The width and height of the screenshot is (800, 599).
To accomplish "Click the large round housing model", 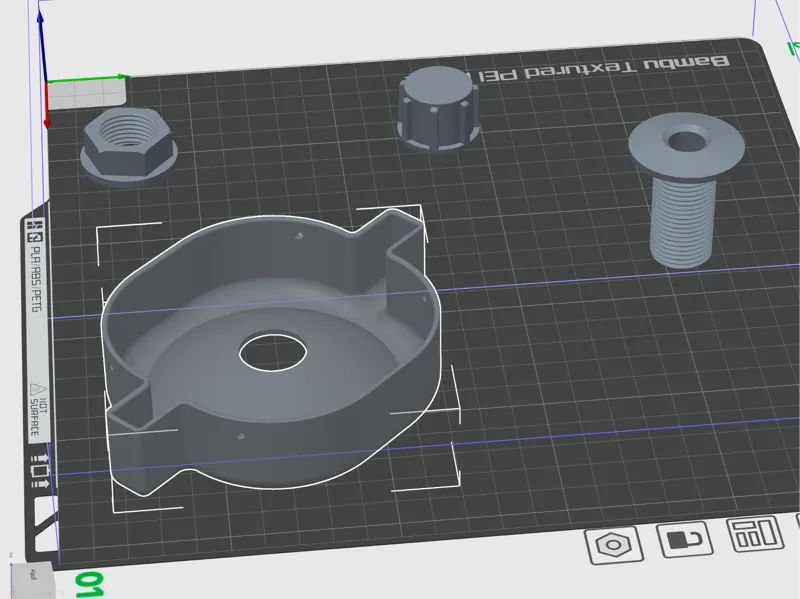I will (x=270, y=352).
